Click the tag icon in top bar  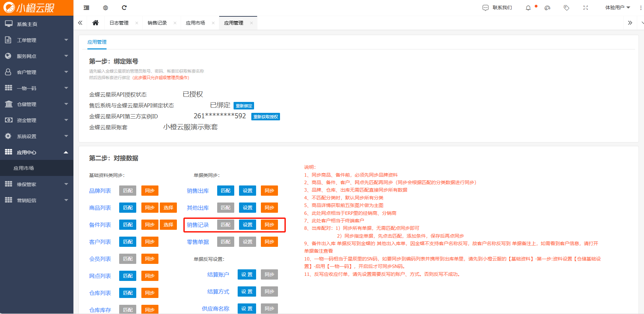click(566, 8)
